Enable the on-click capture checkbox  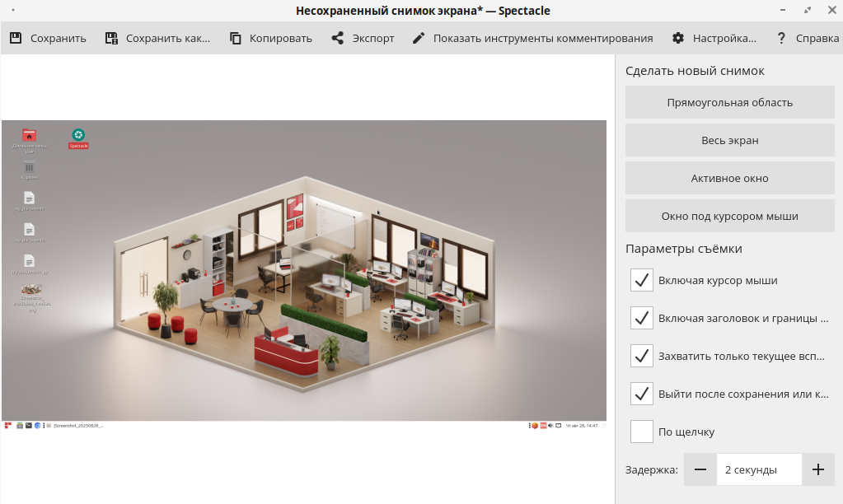tap(642, 432)
